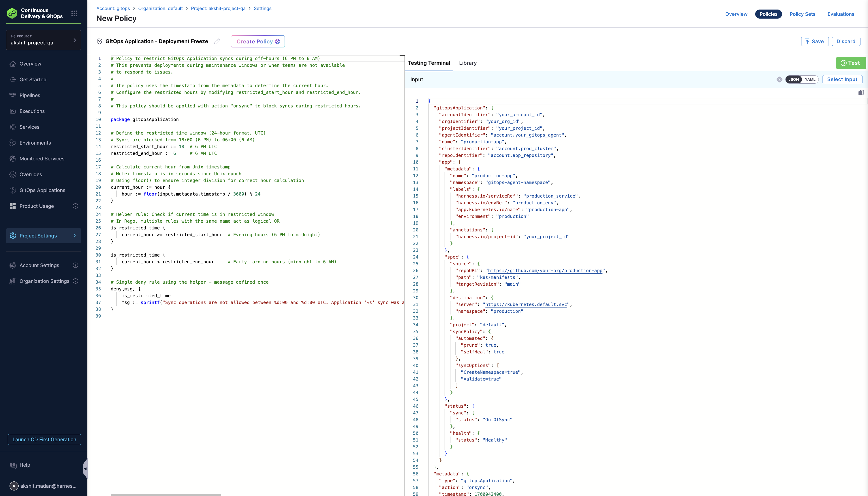Open the module switcher grid icon
The image size is (868, 496).
74,13
